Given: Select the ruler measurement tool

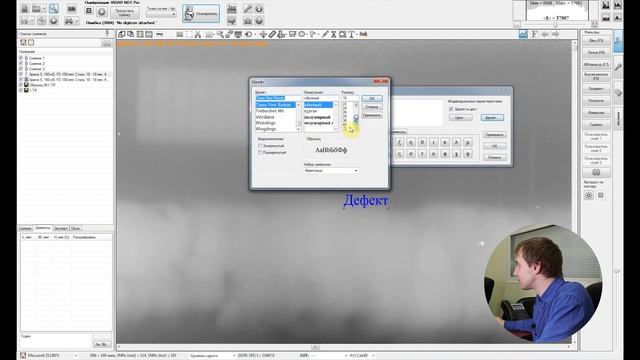Looking at the screenshot, I should 272,35.
